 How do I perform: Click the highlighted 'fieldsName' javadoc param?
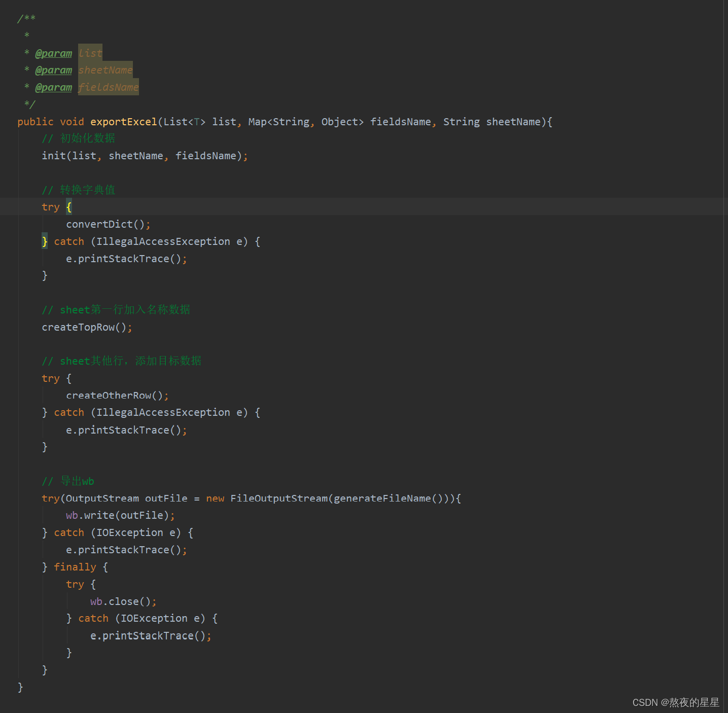pos(109,87)
